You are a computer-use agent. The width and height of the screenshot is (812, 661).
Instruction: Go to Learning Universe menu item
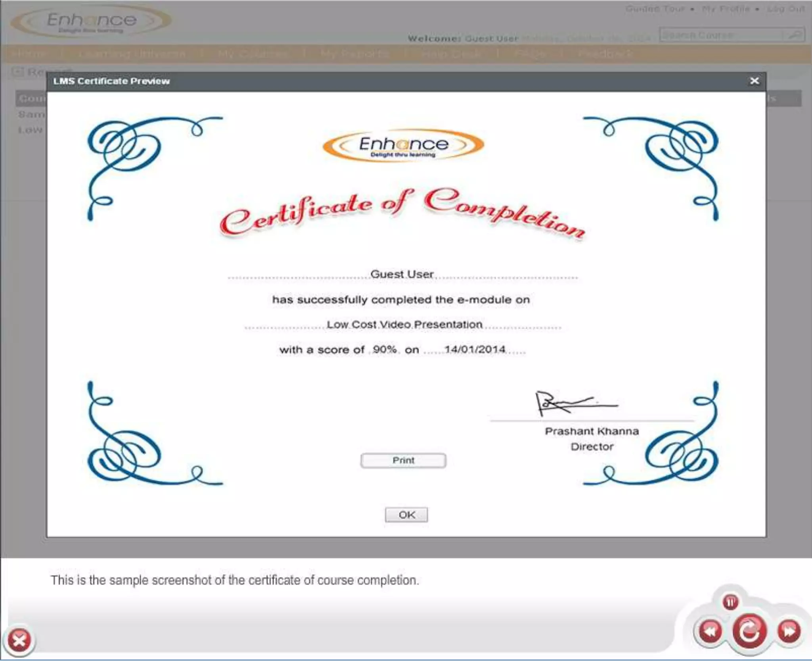[132, 54]
